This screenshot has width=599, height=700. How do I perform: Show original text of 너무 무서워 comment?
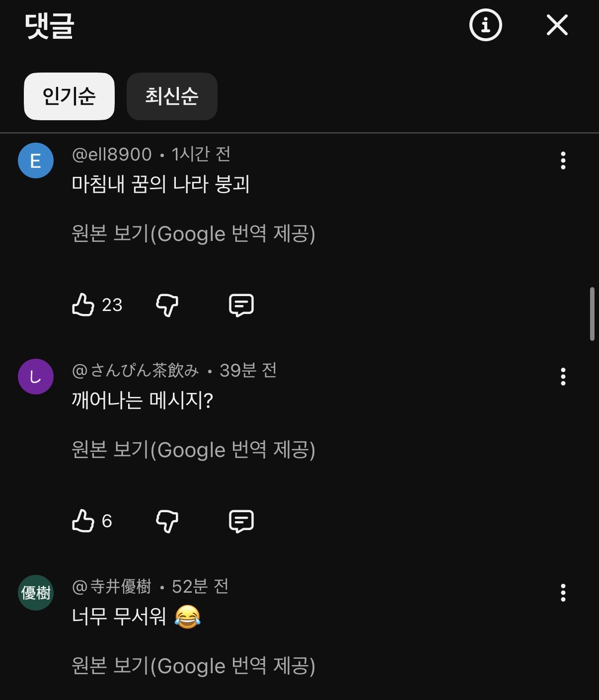pos(193,666)
